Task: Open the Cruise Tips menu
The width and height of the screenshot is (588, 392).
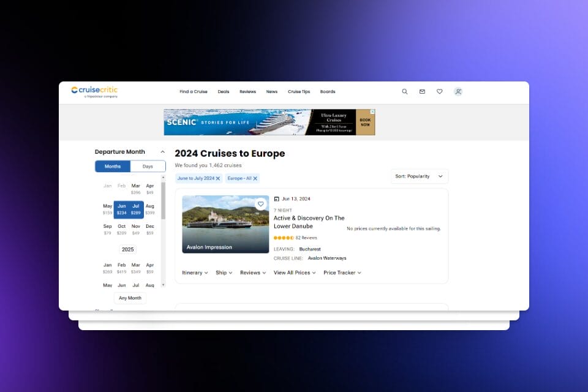Action: coord(299,91)
